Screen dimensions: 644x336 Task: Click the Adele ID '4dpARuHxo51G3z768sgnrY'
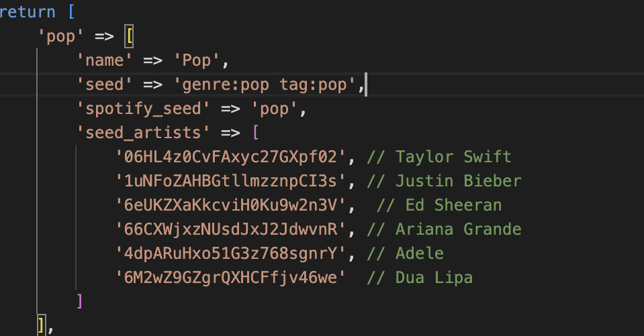point(230,254)
